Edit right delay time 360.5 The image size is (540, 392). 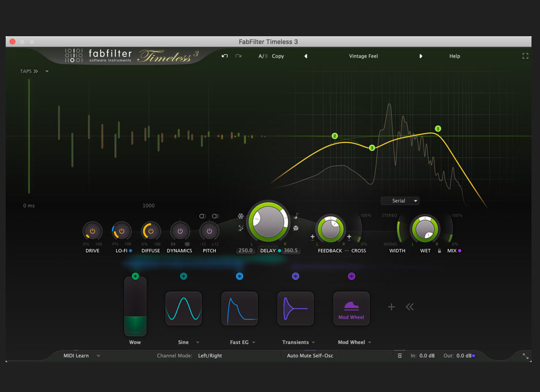tap(291, 251)
